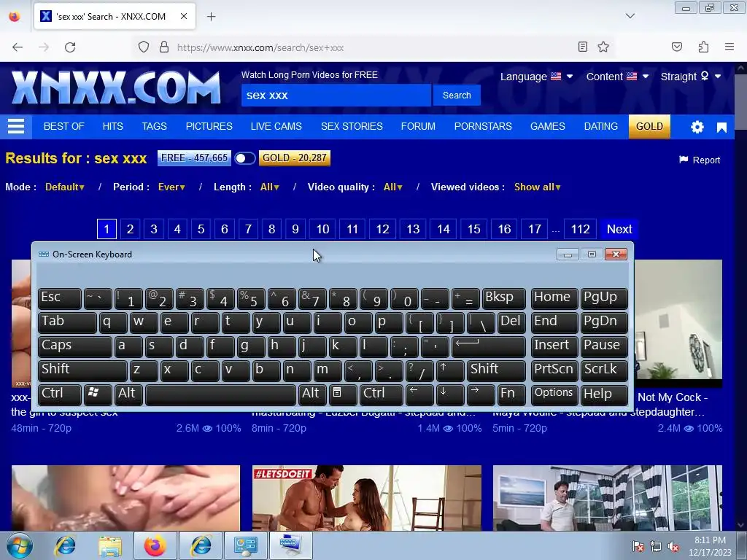This screenshot has width=747, height=560.
Task: Toggle the Insert key on keyboard
Action: coord(554,346)
